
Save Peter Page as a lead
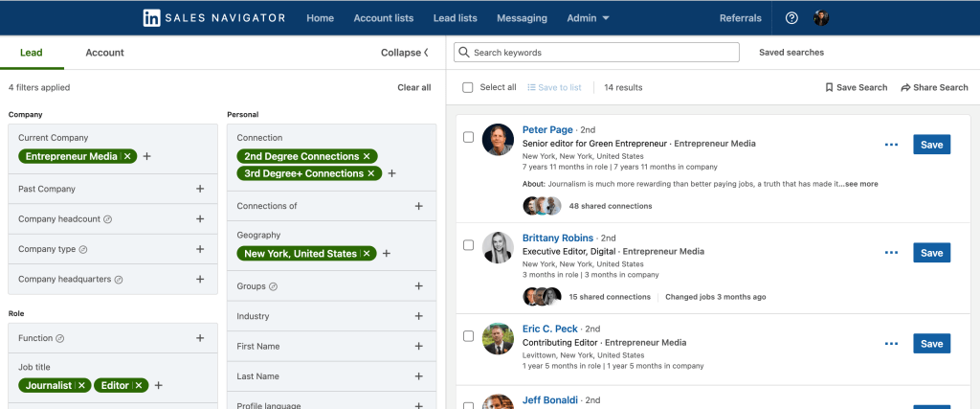(x=931, y=145)
